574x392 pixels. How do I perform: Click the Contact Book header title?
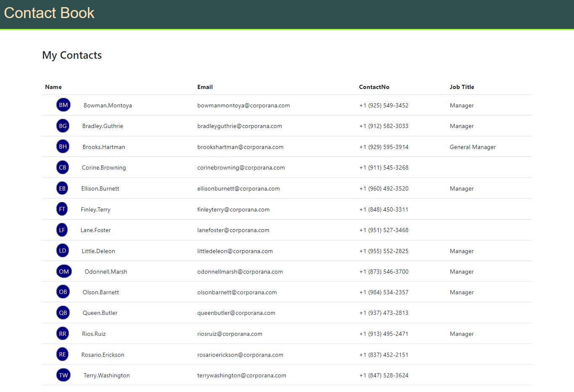[x=49, y=13]
